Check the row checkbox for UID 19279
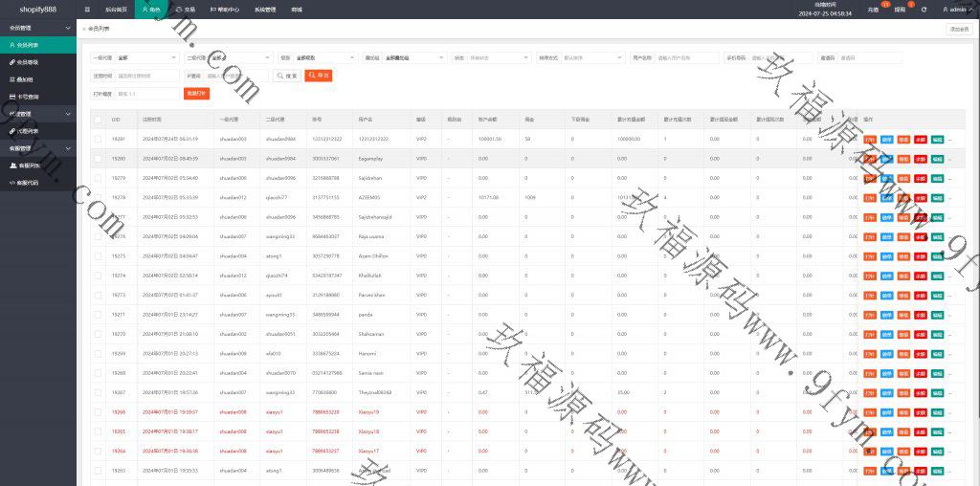980x486 pixels. tap(98, 178)
